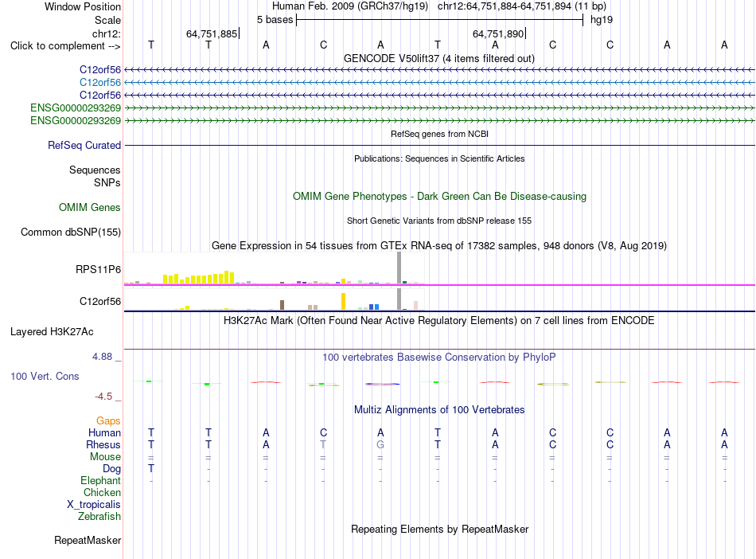Click the tall yellow bar in C12orf56 chart
The height and width of the screenshot is (559, 756).
(x=343, y=302)
